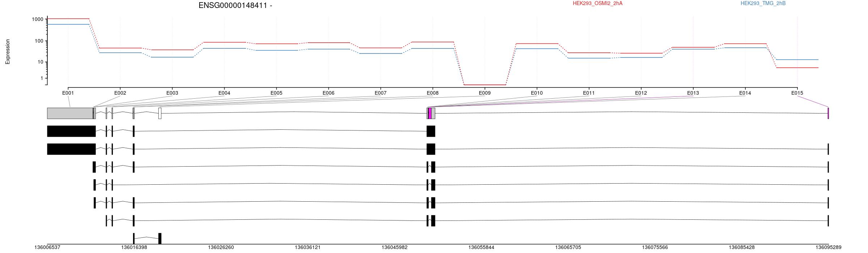Viewport: 868px width, 253px height.
Task: Click the y-axis tick value 1
Action: click(x=42, y=78)
